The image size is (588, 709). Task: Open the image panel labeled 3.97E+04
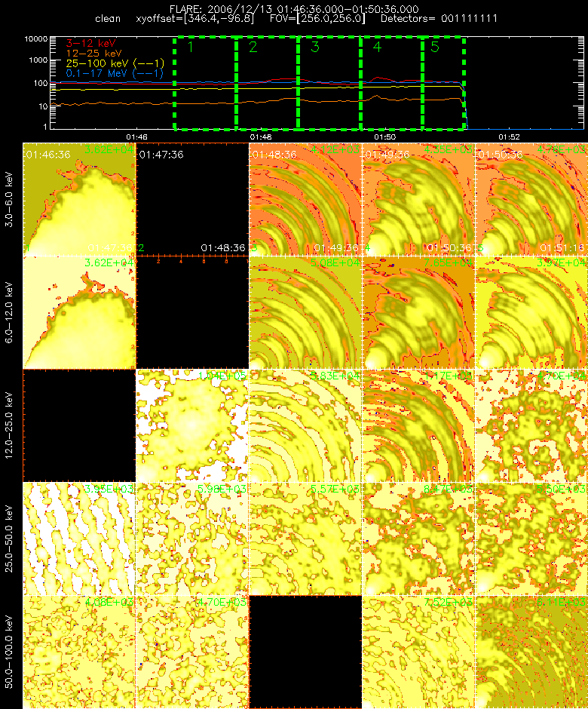tap(531, 312)
